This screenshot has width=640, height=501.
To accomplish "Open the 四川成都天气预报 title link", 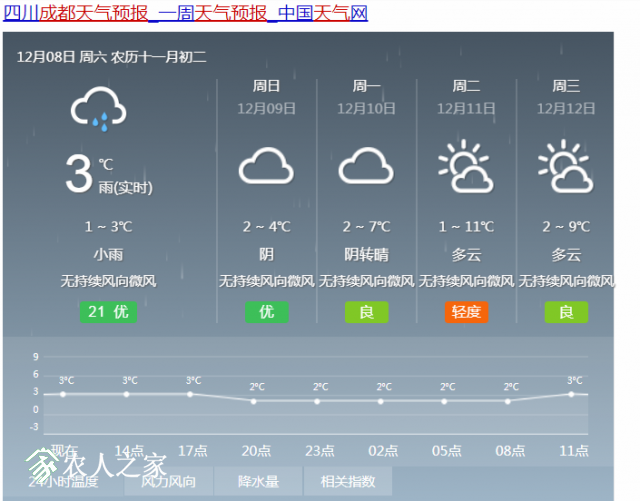I will coord(185,13).
